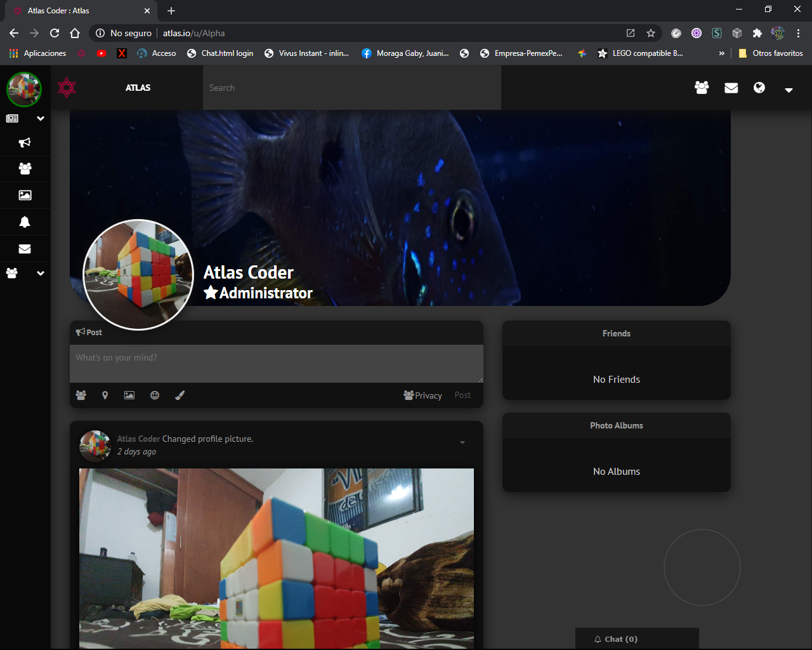Open the globe icon in the top bar
Screen dimensions: 812x650
759,88
